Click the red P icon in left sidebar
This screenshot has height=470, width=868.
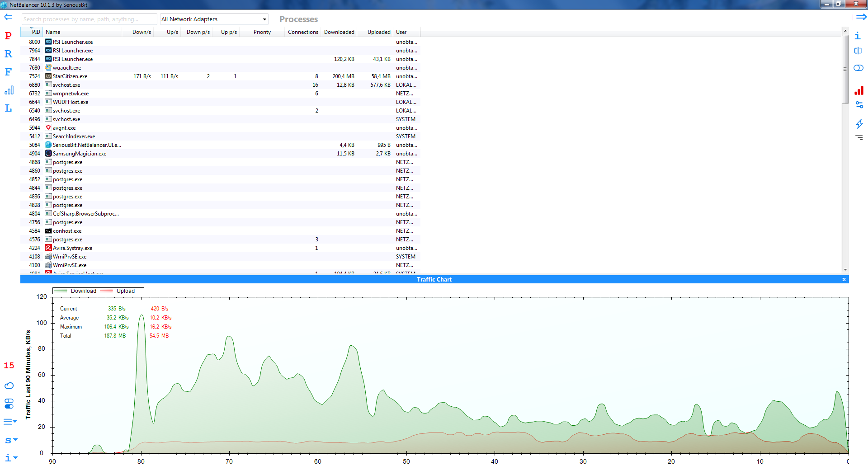point(8,36)
